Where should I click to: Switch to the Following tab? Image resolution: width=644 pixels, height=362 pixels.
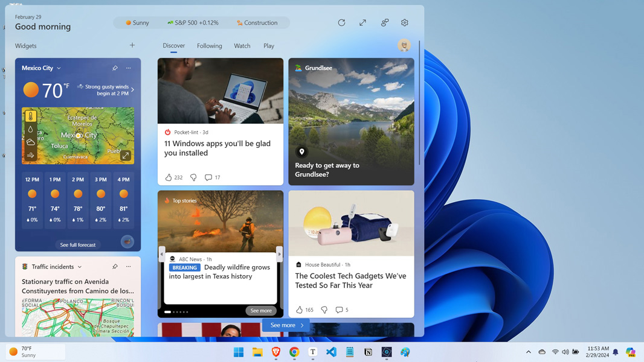point(209,46)
